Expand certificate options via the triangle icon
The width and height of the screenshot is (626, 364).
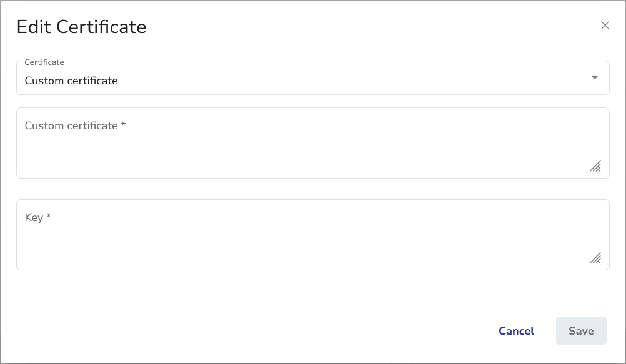coord(594,77)
